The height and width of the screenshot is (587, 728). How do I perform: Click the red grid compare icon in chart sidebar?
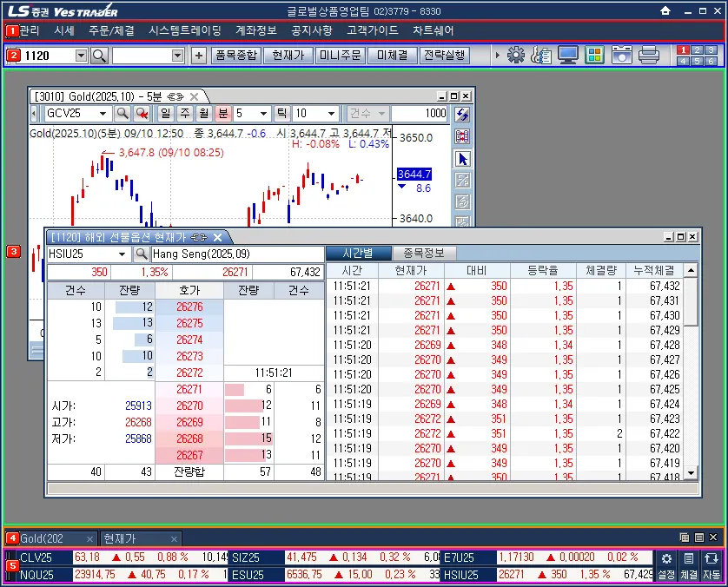click(462, 136)
